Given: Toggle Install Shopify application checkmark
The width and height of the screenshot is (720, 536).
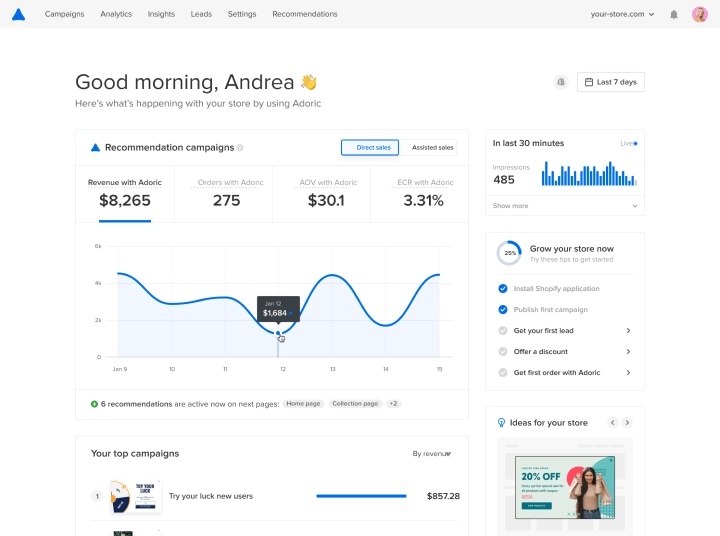Looking at the screenshot, I should click(503, 288).
